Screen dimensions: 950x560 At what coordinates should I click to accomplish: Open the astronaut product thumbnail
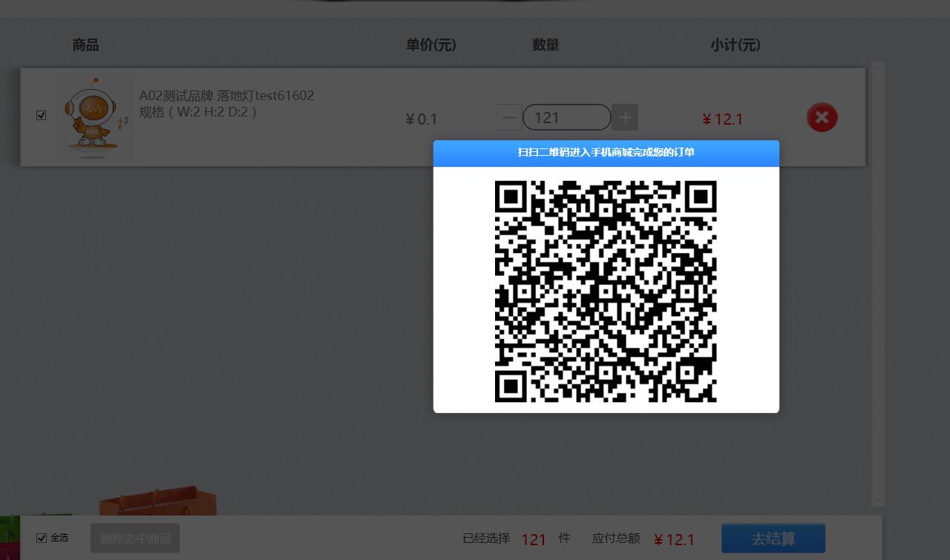pos(93,116)
